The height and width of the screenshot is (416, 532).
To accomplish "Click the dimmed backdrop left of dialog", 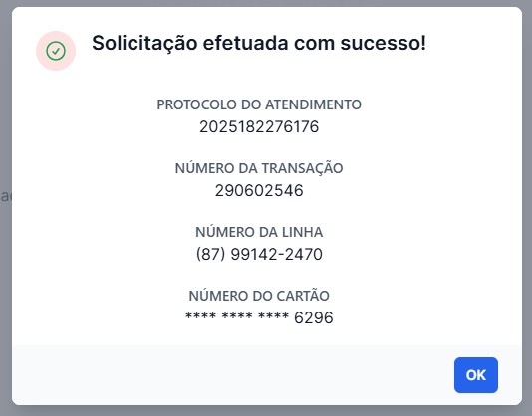I will pyautogui.click(x=5, y=102).
